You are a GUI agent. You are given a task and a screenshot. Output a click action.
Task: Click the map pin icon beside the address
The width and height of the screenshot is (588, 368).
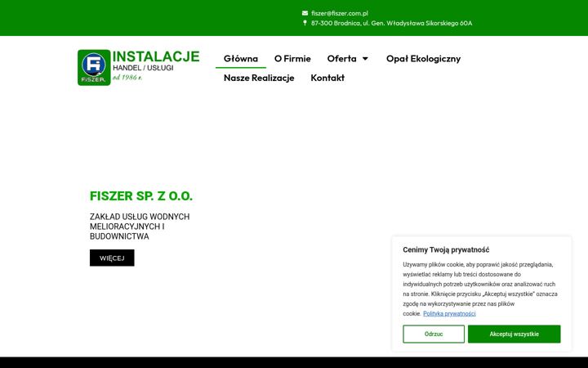pos(305,23)
